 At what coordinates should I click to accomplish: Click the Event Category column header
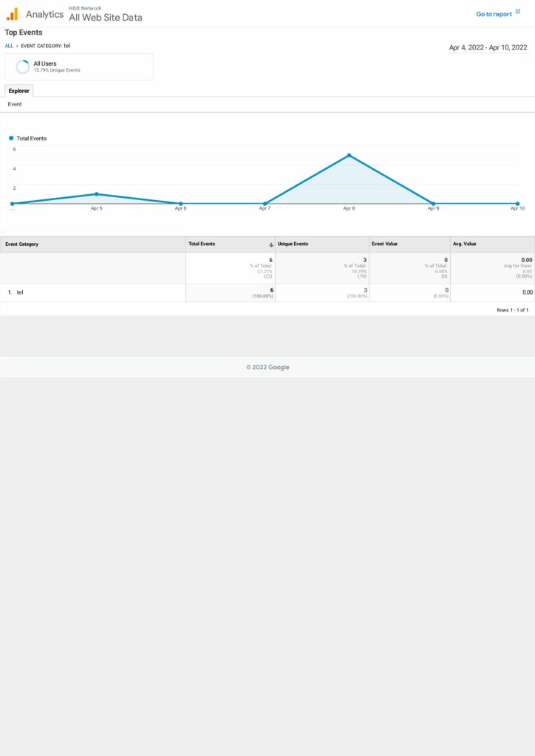click(x=22, y=244)
